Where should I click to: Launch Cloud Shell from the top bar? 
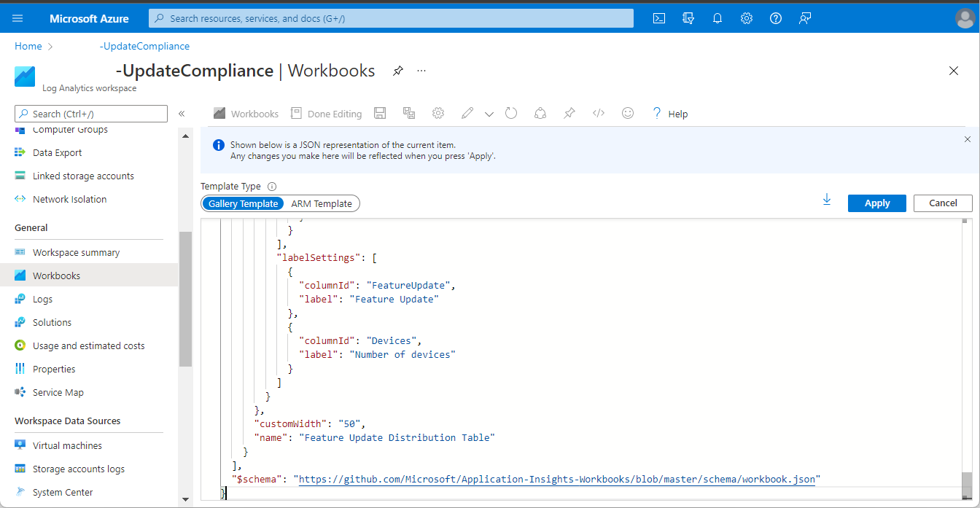[x=659, y=18]
